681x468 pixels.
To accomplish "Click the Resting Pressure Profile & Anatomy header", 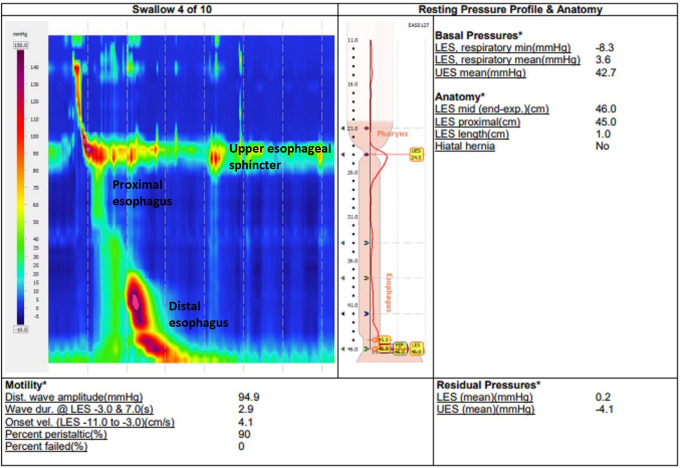I will pyautogui.click(x=510, y=10).
